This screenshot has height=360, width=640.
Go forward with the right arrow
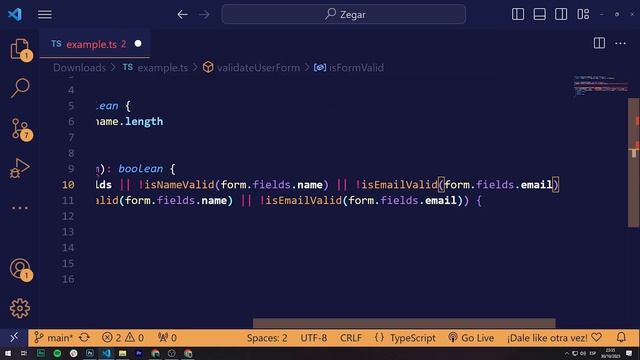[204, 15]
